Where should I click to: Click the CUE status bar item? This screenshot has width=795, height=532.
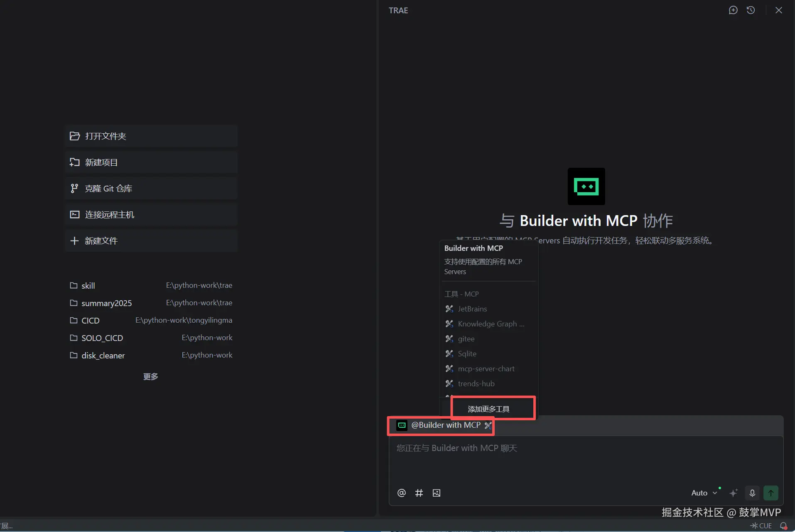coord(761,526)
